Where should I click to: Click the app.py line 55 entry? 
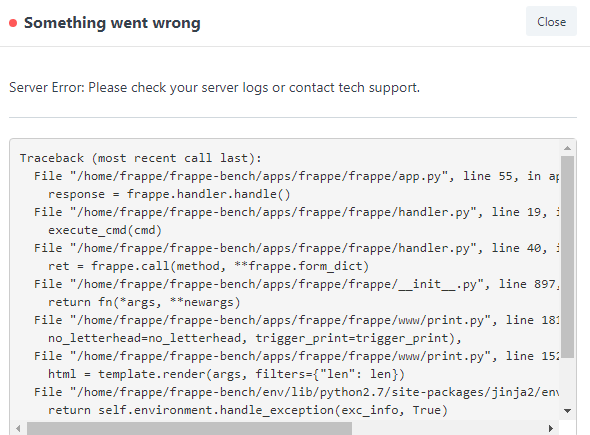click(297, 176)
